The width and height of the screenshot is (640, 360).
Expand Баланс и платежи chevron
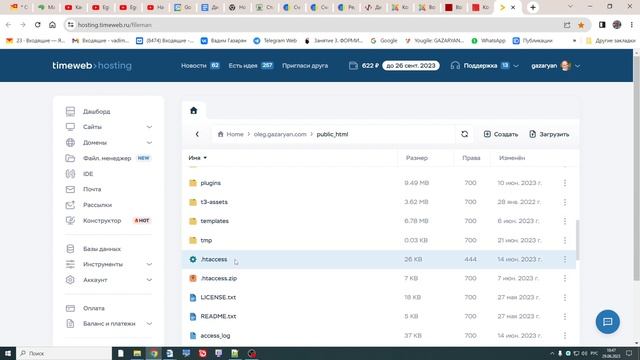[x=149, y=324]
